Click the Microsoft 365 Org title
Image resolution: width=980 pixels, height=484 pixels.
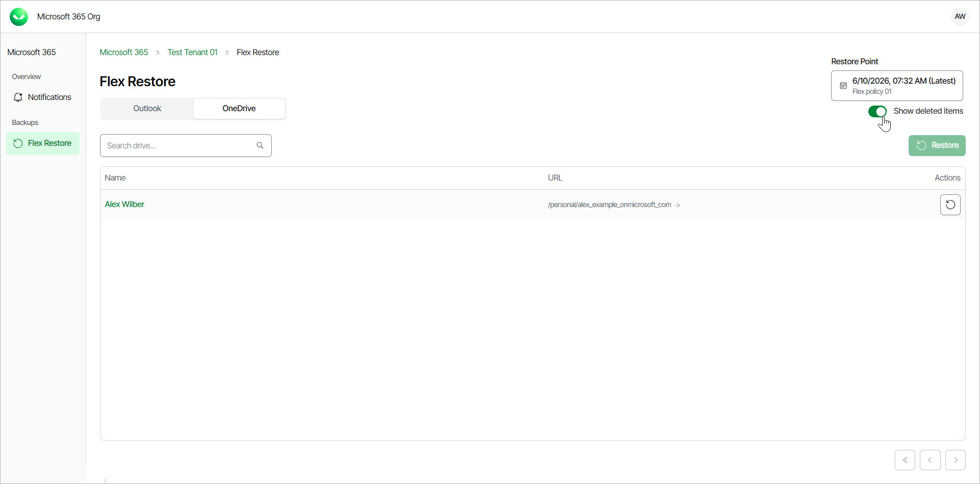click(x=69, y=17)
